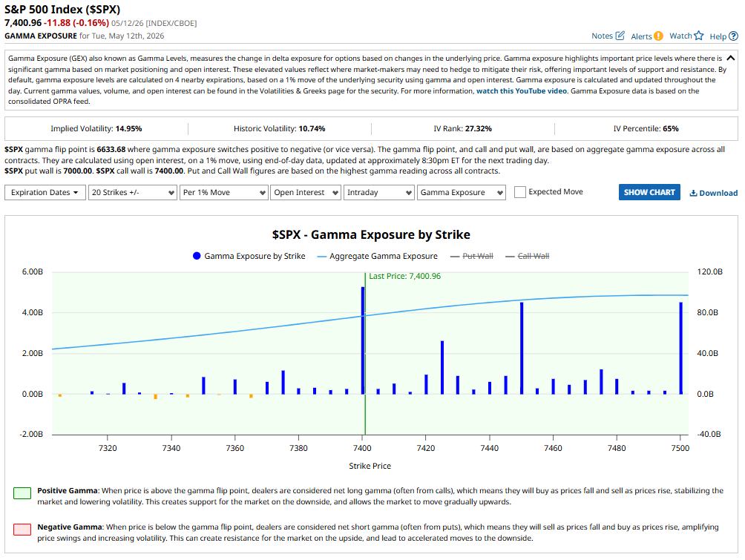
Task: Open the Expiration Dates dropdown
Action: (45, 192)
